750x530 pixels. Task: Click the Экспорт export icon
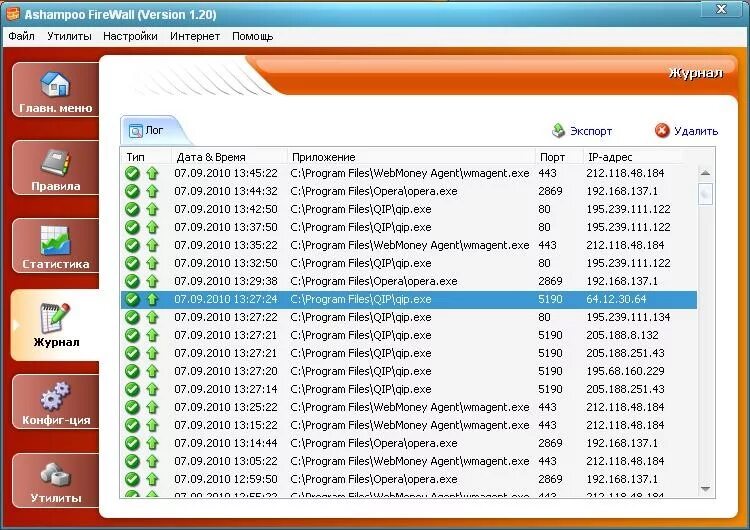pyautogui.click(x=558, y=131)
